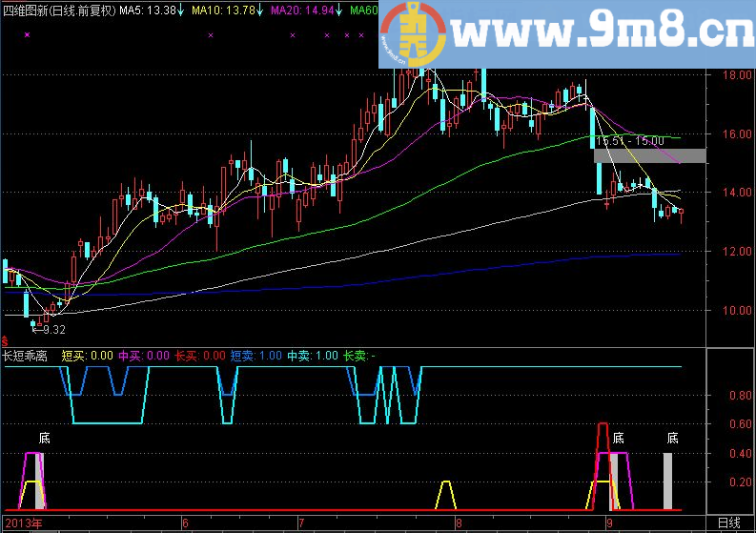Open the 四维图新(日线.前复权) chart title

59,10
